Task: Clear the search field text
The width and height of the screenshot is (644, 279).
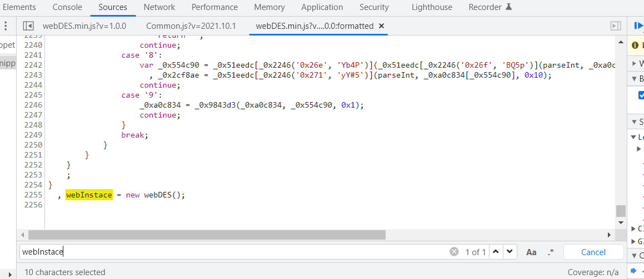Action: pyautogui.click(x=454, y=252)
